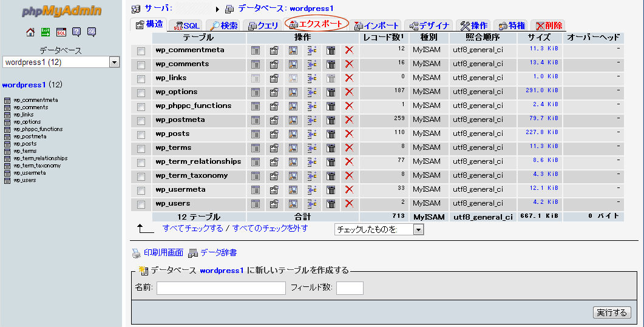The image size is (644, 327).
Task: Check the wp_postmeta row checkbox
Action: [x=141, y=121]
